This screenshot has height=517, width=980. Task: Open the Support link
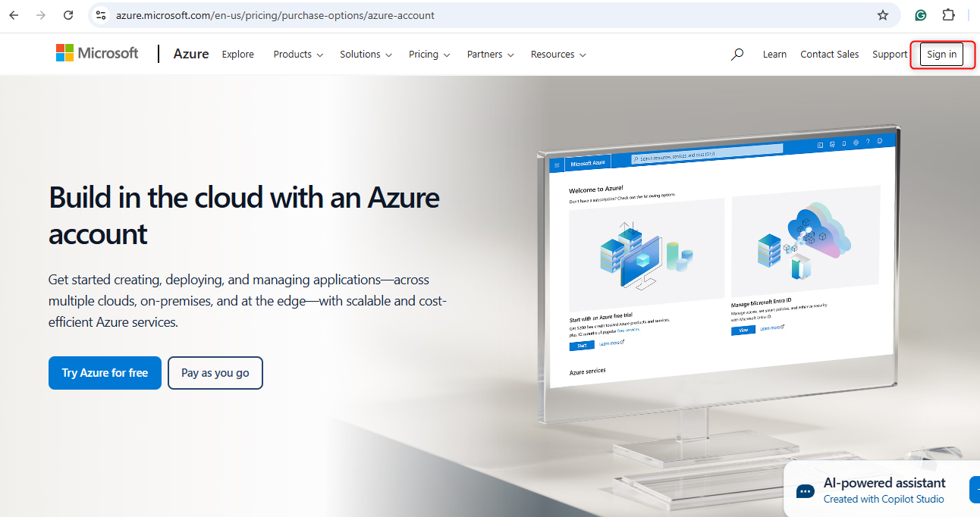tap(890, 55)
